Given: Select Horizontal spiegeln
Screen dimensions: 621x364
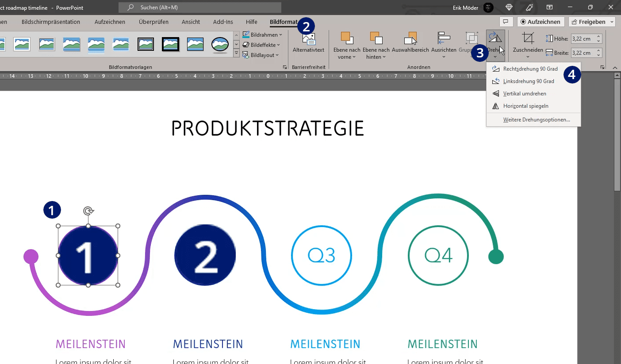Looking at the screenshot, I should tap(533, 106).
